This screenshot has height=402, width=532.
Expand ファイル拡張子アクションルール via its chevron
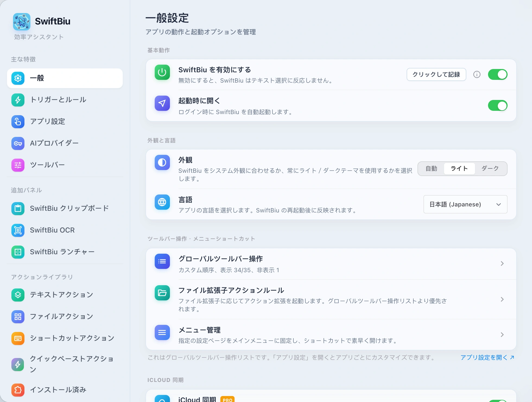click(x=502, y=299)
